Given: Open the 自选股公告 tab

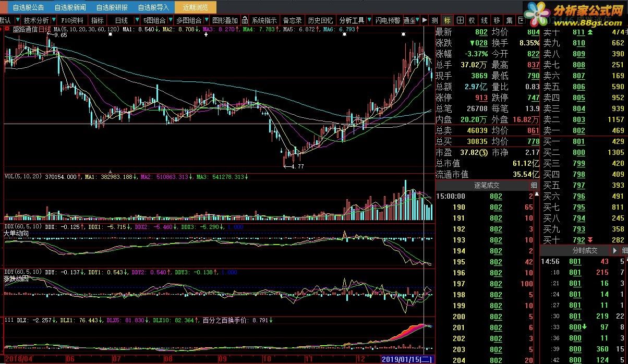Looking at the screenshot, I should 28,7.
